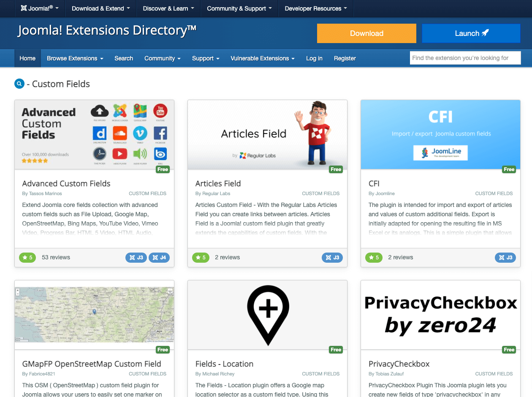The height and width of the screenshot is (397, 532).
Task: Open the CFI extension title link
Action: pos(374,184)
